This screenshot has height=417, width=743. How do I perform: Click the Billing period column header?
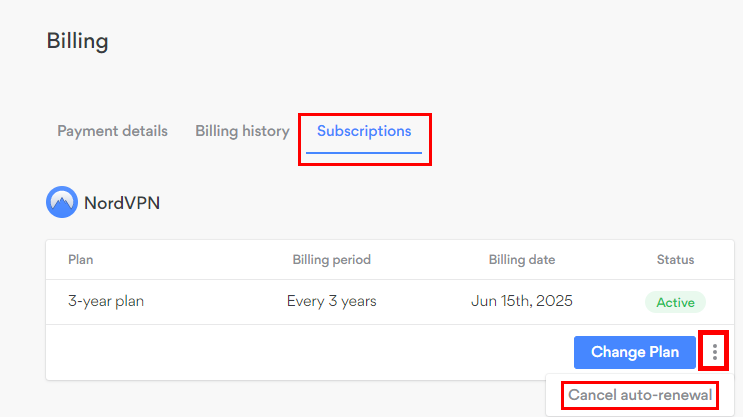click(331, 260)
